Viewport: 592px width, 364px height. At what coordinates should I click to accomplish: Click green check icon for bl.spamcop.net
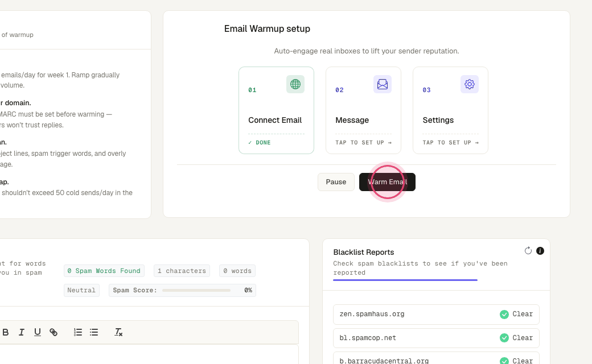pyautogui.click(x=504, y=338)
